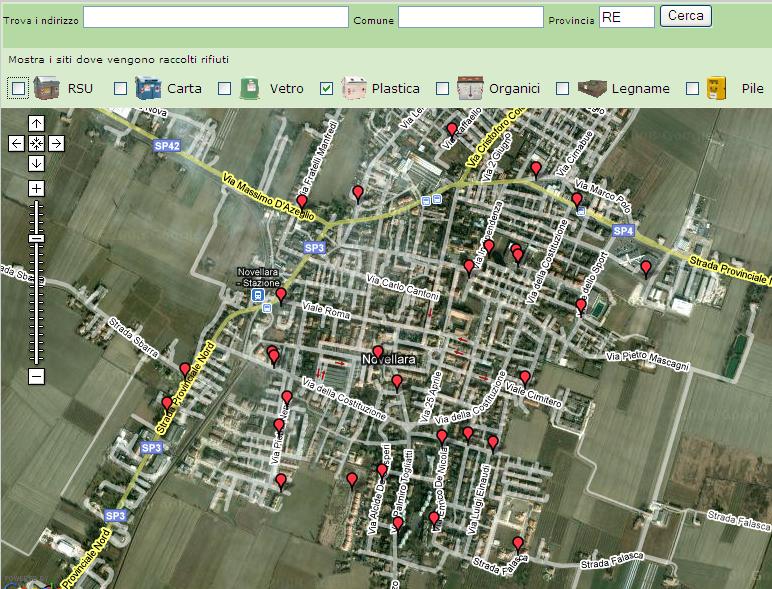Pan the map down with the arrow
772x589 pixels.
pos(36,163)
